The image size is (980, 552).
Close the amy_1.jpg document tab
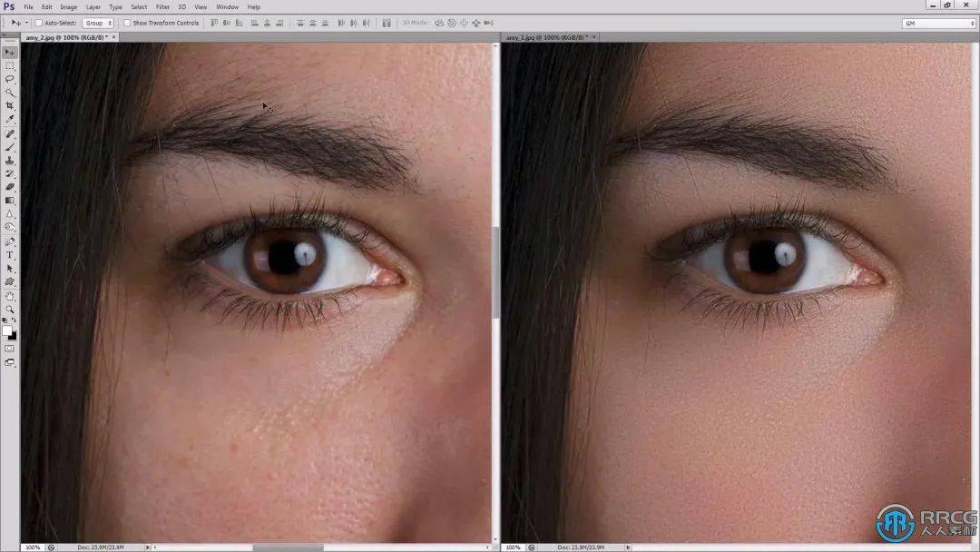(x=587, y=37)
